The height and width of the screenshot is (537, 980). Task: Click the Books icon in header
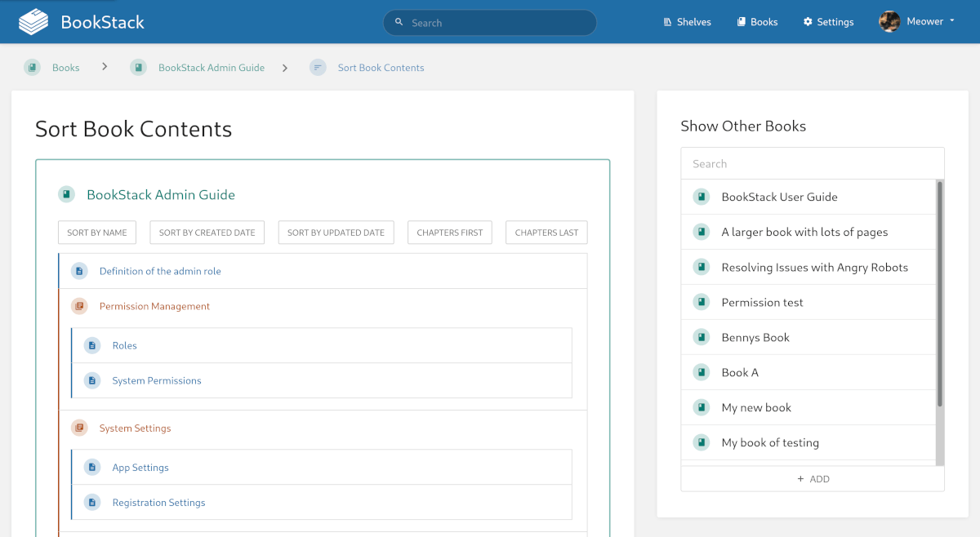[742, 22]
